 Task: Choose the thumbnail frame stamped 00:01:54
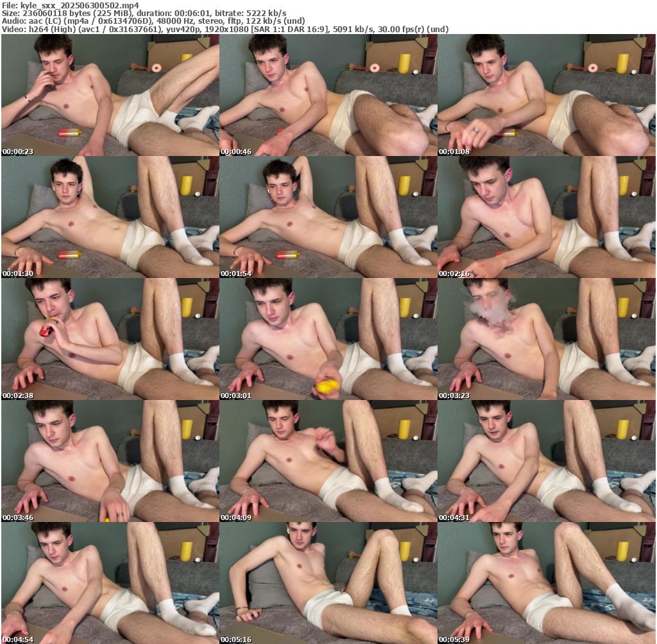tap(328, 217)
